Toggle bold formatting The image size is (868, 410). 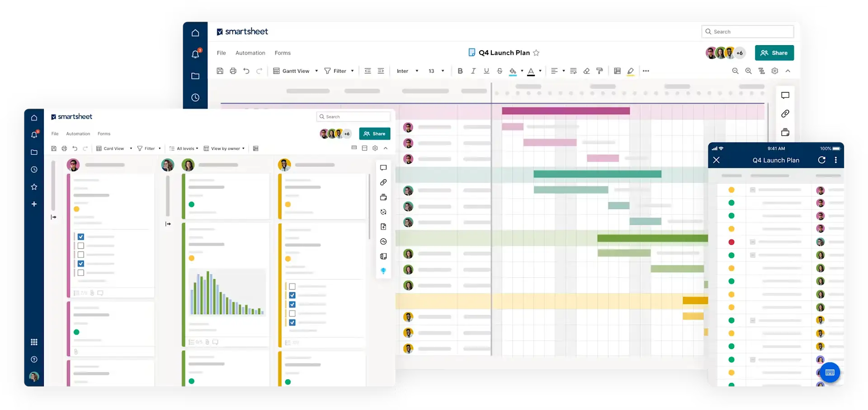click(460, 71)
